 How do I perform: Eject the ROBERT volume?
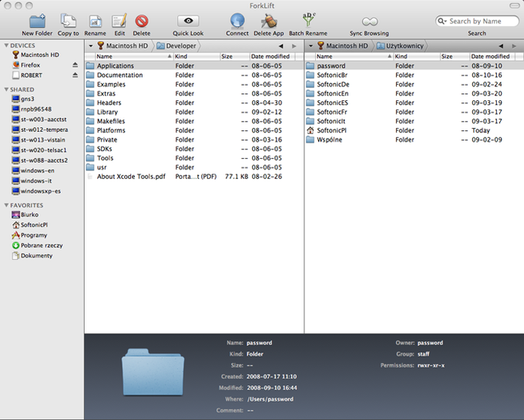[76, 76]
